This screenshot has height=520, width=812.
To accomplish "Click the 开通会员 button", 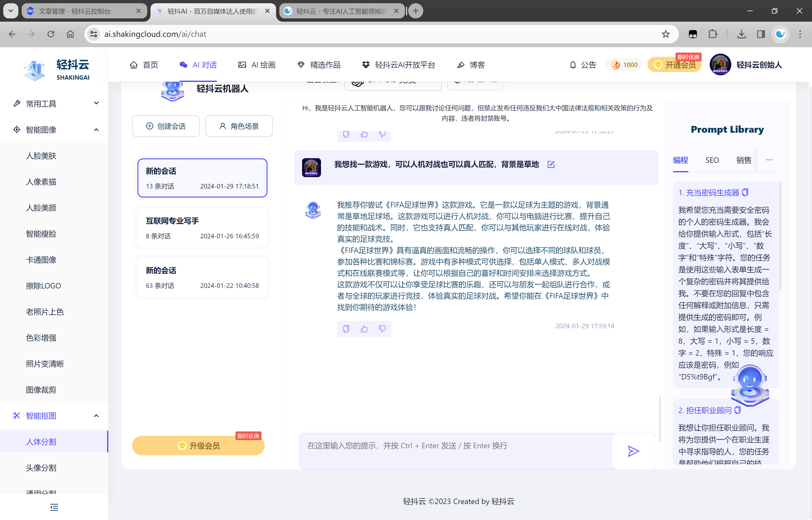I will [x=675, y=65].
